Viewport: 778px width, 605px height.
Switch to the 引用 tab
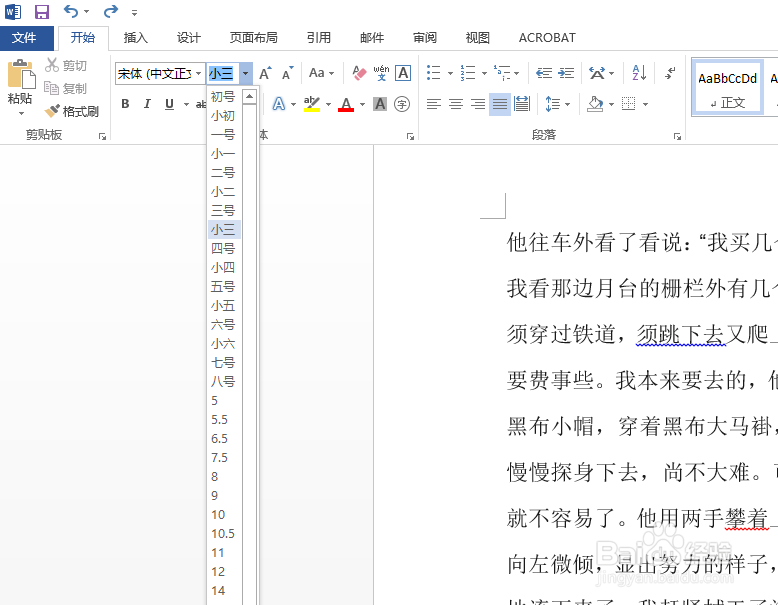[x=319, y=38]
